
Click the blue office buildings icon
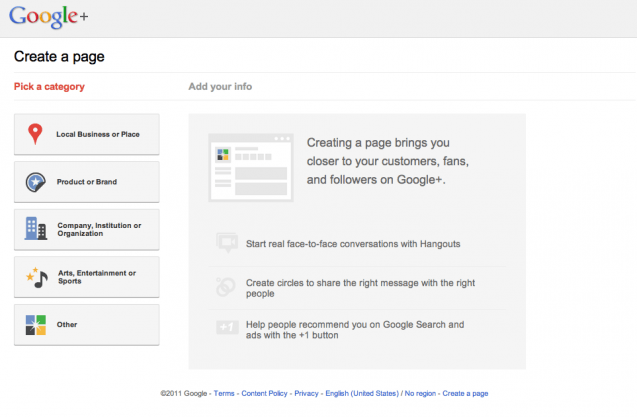point(36,228)
